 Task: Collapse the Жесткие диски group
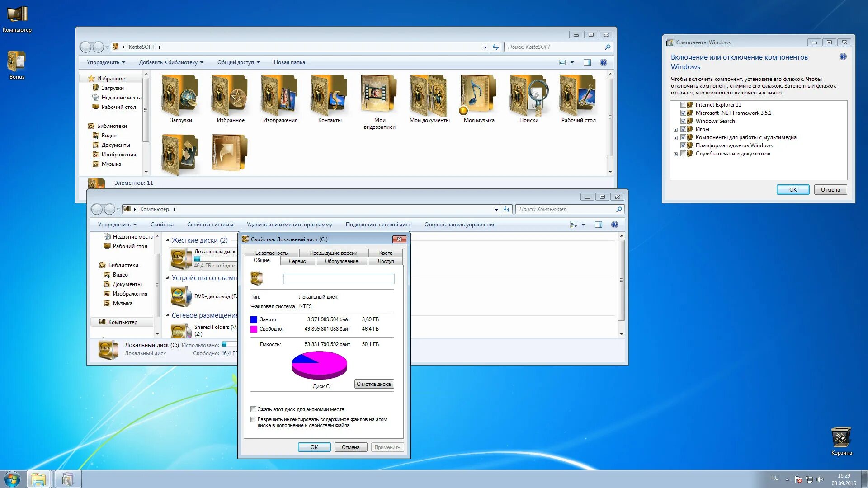(x=167, y=240)
